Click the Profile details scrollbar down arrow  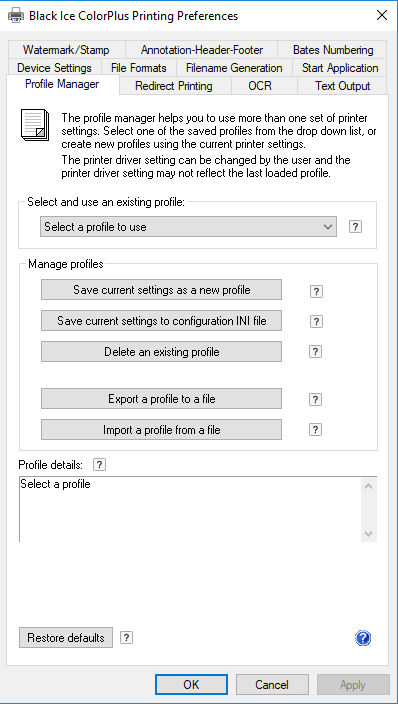(369, 534)
